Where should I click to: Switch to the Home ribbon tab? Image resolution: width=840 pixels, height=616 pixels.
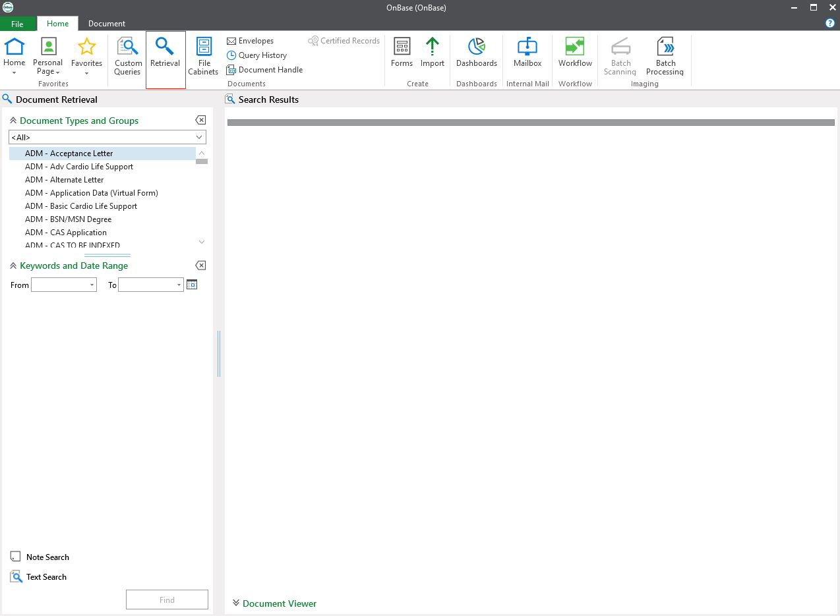pyautogui.click(x=57, y=24)
